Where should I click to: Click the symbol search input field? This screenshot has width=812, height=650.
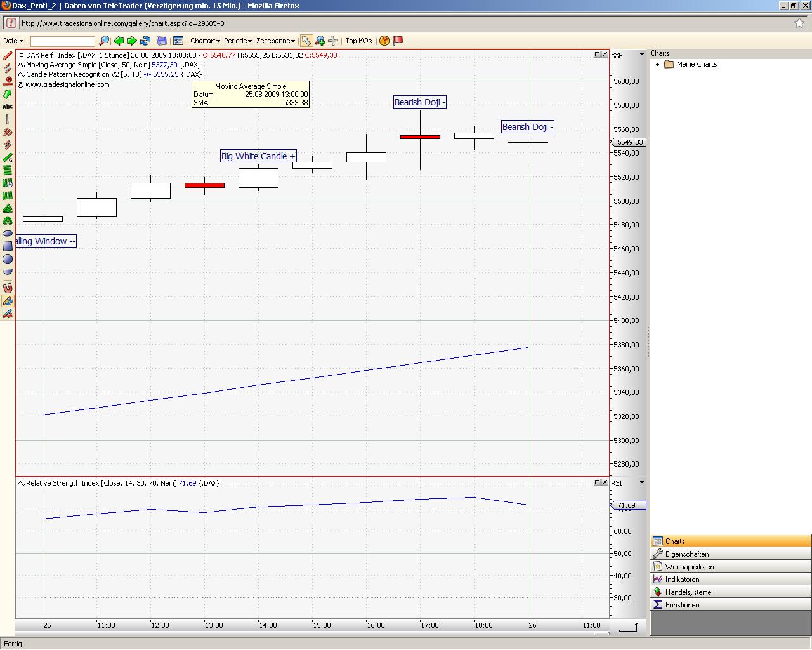click(x=62, y=41)
